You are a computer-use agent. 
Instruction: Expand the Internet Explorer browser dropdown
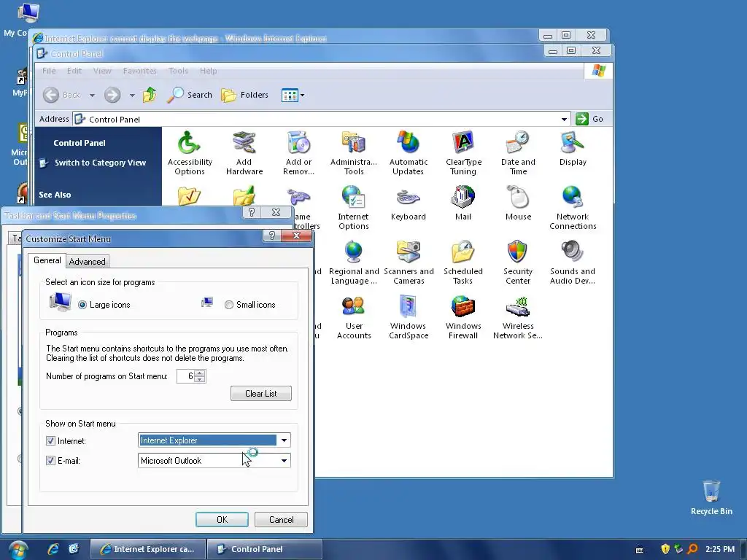pos(284,440)
